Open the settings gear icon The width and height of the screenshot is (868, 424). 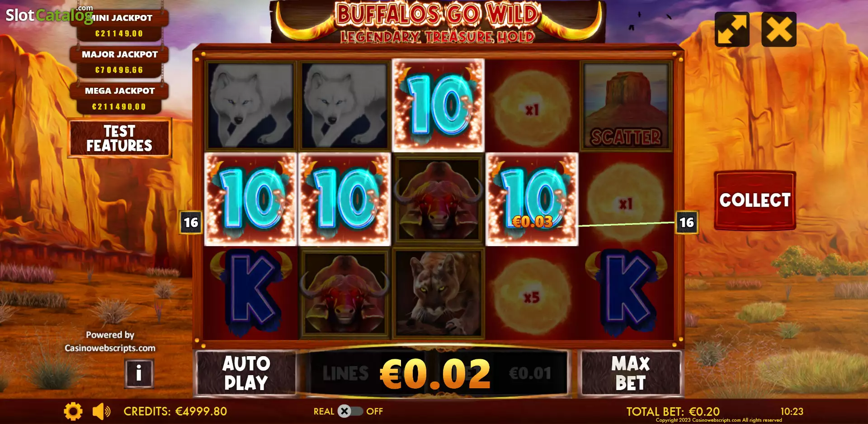(73, 411)
